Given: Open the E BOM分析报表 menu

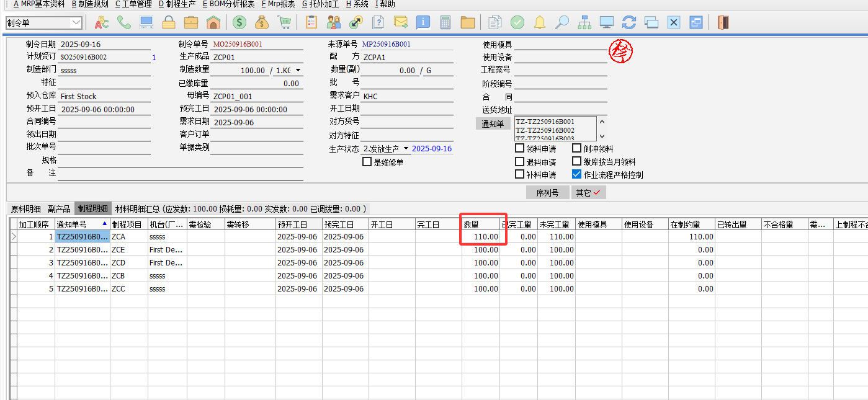Looking at the screenshot, I should [x=228, y=4].
